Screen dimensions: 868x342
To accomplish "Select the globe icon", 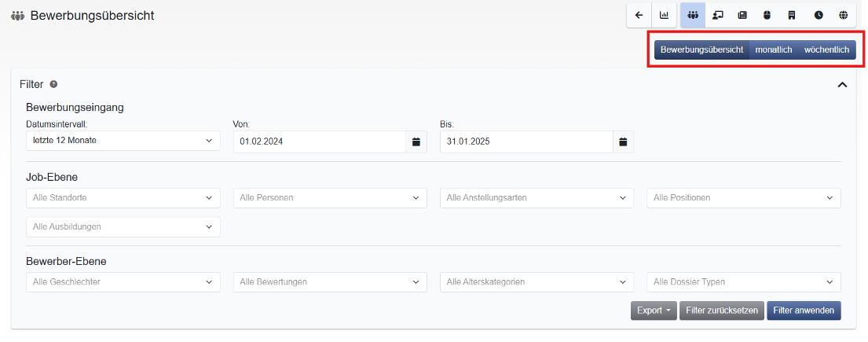I will tap(843, 16).
